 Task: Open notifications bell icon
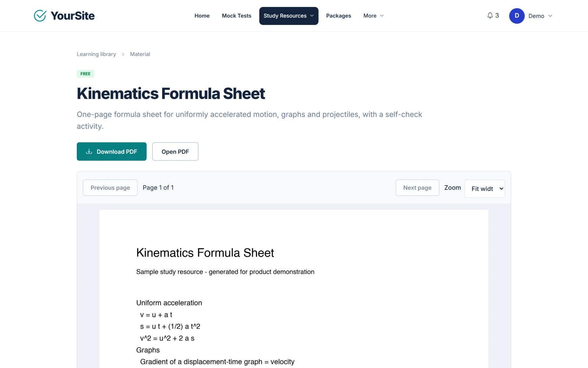(490, 15)
